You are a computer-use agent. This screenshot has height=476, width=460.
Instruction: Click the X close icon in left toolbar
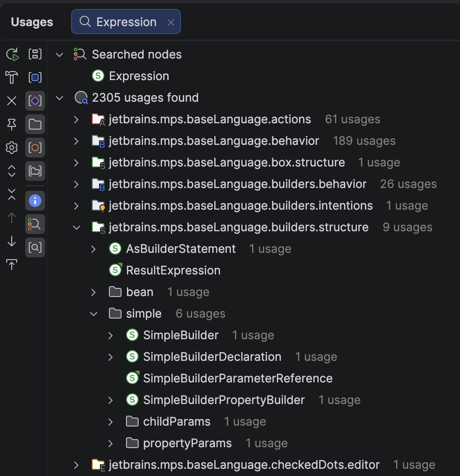[x=12, y=101]
